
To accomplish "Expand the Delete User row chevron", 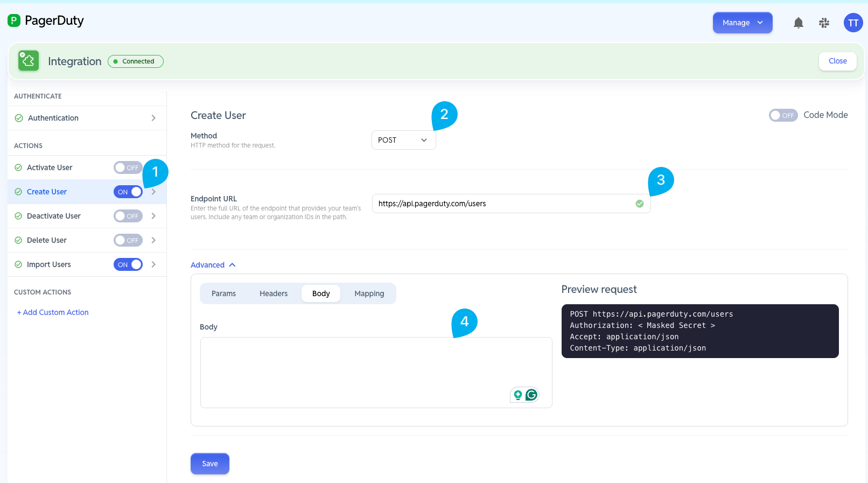I will pos(153,240).
